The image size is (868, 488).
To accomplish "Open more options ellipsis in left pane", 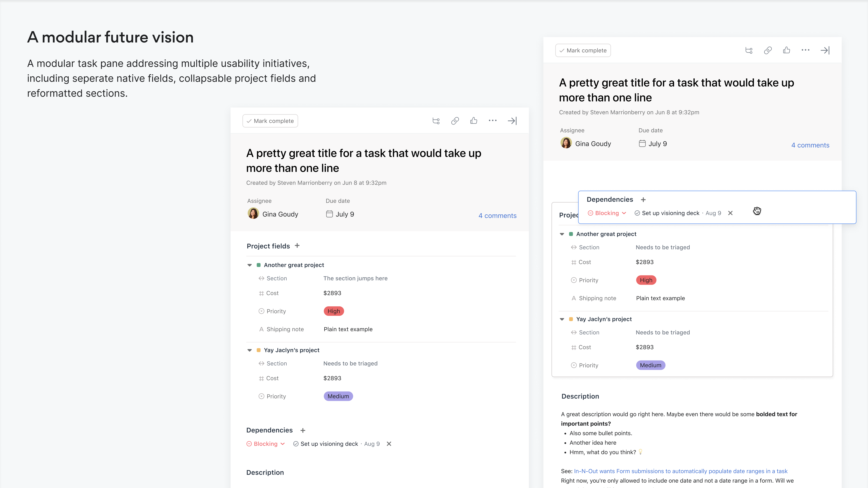I will tap(493, 121).
